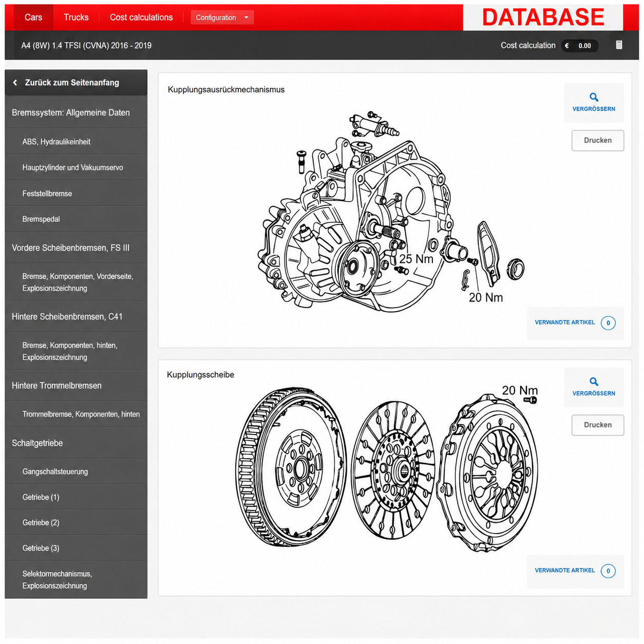
Task: Select Trommelbremse, Komponenten, hinten
Action: pyautogui.click(x=76, y=414)
